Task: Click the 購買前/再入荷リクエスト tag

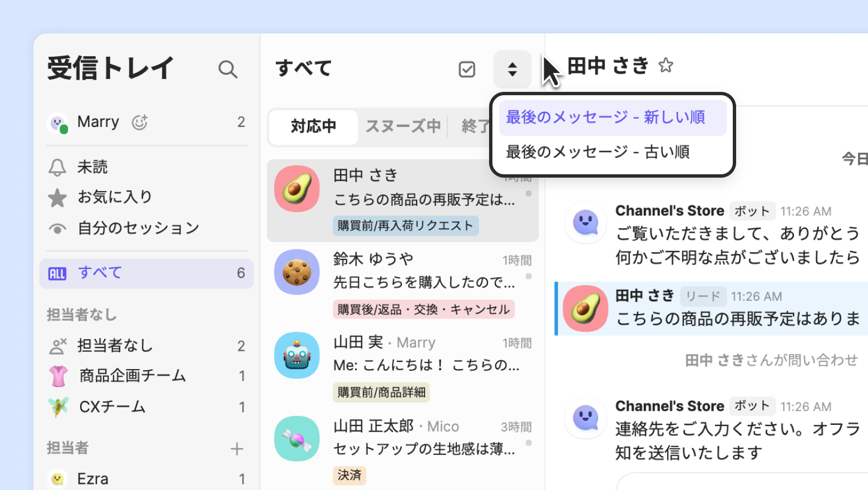Action: point(406,226)
